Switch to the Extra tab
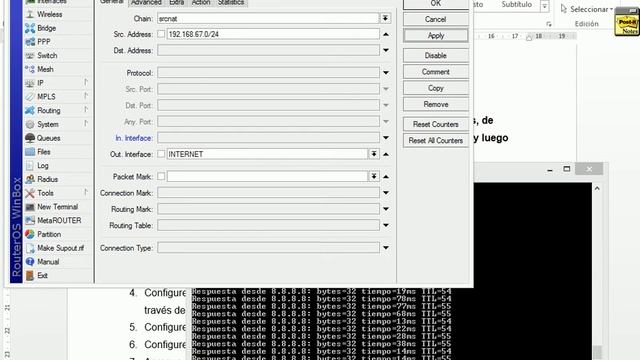The height and width of the screenshot is (360, 640). tap(176, 3)
